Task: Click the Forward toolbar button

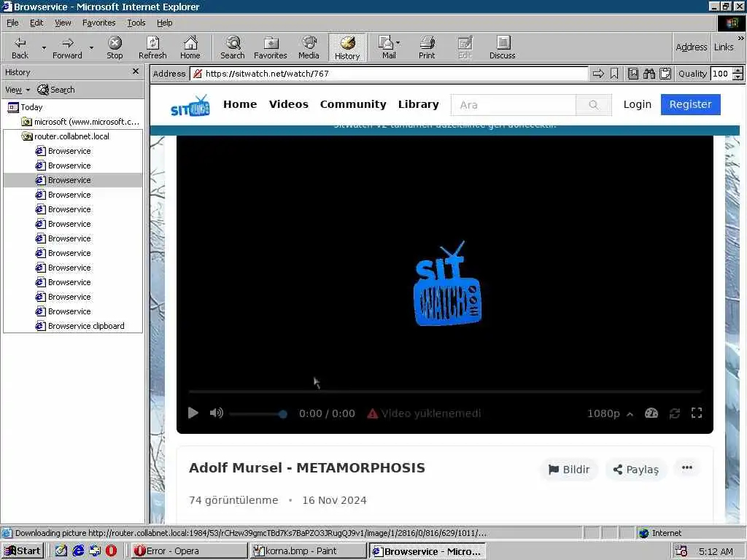Action: [x=67, y=47]
